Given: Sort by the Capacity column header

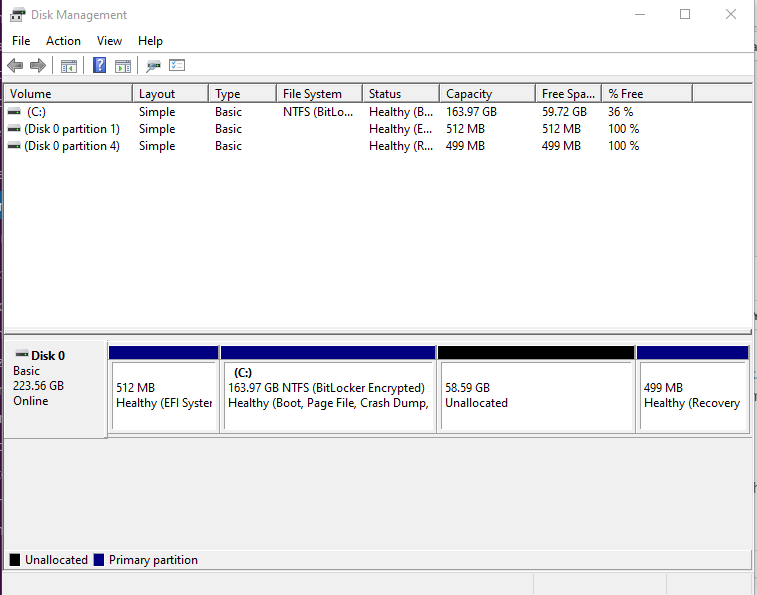Looking at the screenshot, I should [x=488, y=94].
